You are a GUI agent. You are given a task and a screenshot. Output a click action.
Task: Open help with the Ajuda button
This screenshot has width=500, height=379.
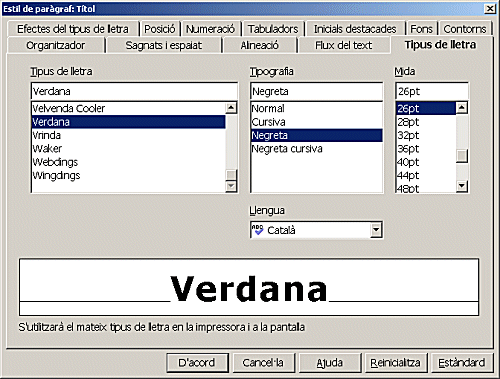click(330, 363)
